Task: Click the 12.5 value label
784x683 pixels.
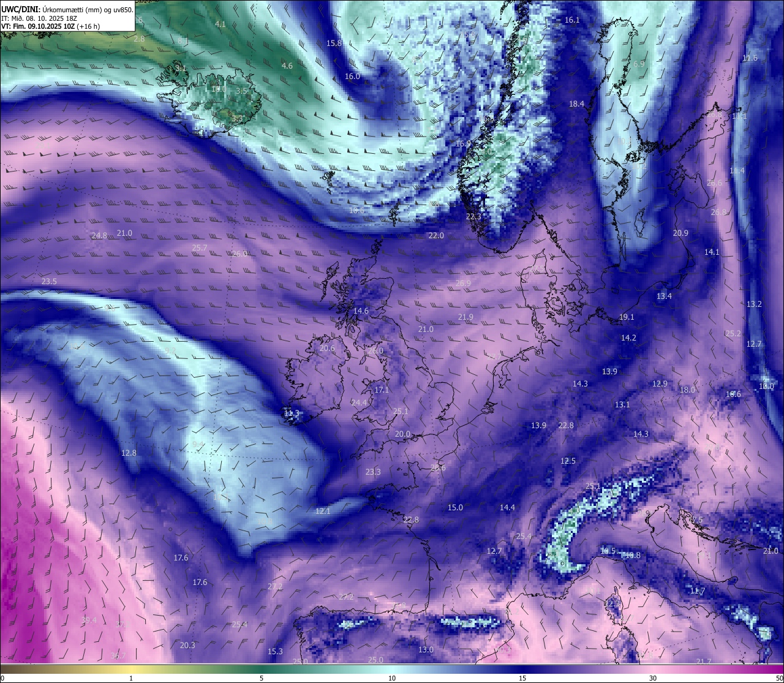Action: pos(568,461)
